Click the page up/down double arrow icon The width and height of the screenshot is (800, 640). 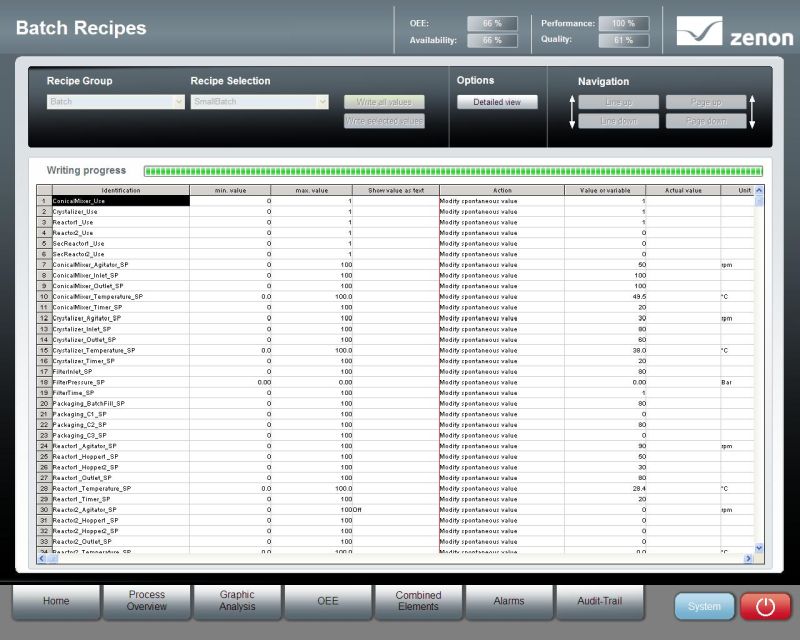[752, 111]
